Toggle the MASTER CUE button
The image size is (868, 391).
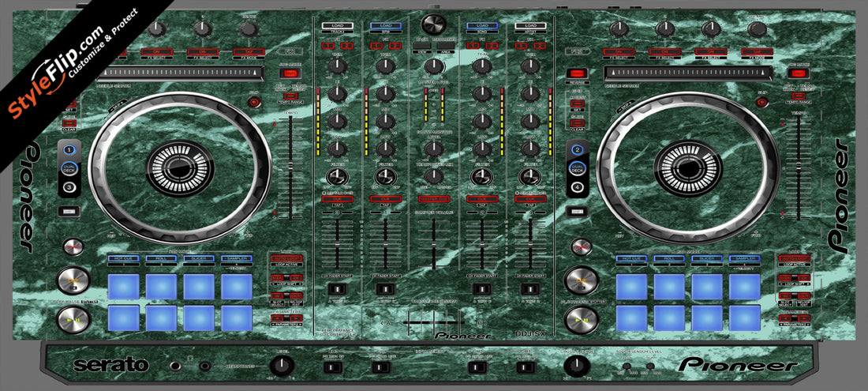click(x=433, y=199)
